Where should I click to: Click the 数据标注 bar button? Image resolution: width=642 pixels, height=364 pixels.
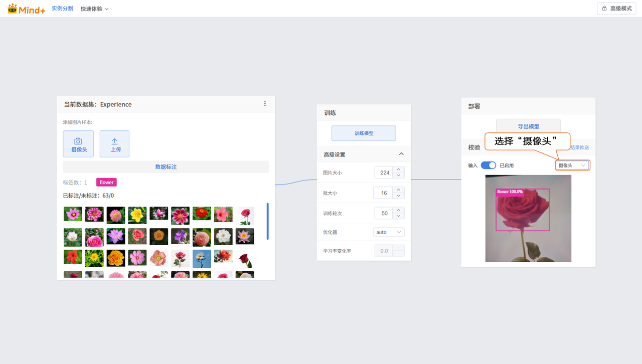click(166, 167)
